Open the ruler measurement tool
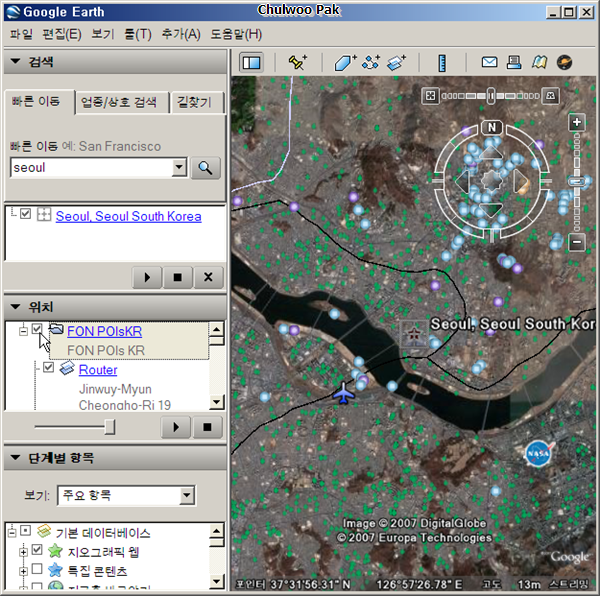The image size is (600, 596). 442,63
